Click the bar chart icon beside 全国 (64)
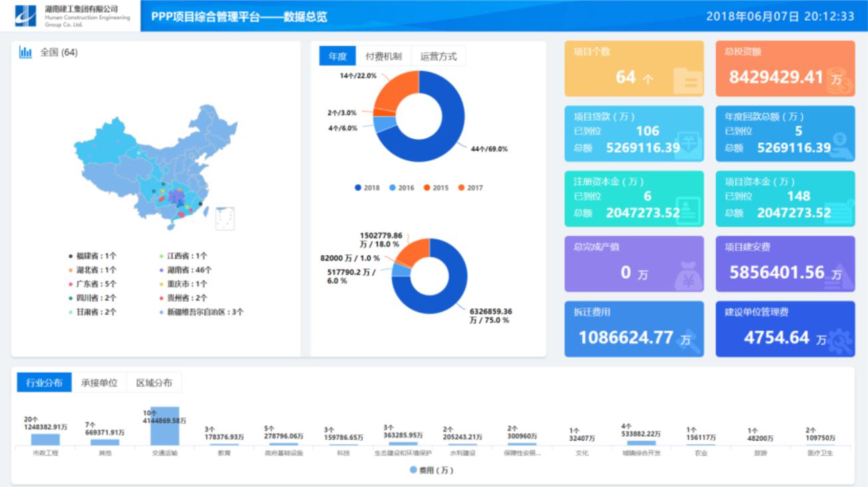Viewport: 868px width, 487px height. point(25,52)
